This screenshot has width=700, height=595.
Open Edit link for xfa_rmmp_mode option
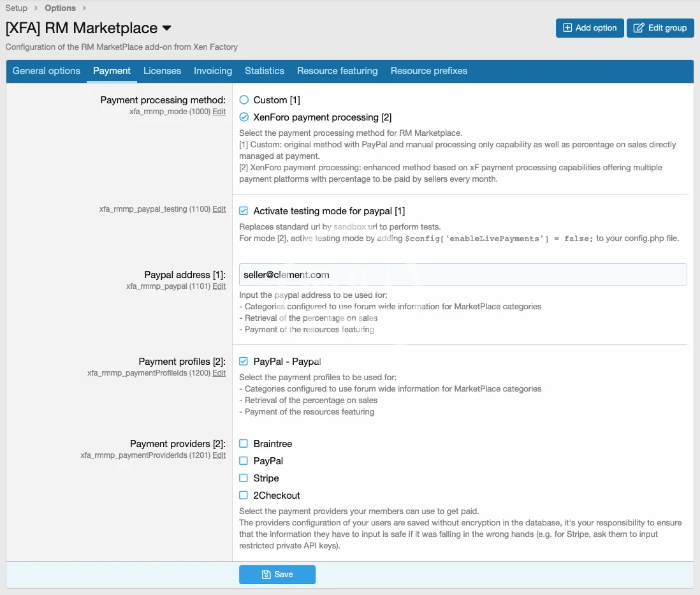[x=219, y=112]
